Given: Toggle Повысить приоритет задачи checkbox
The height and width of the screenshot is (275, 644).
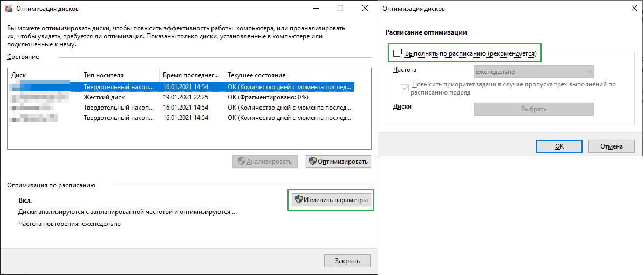Looking at the screenshot, I should click(x=406, y=88).
